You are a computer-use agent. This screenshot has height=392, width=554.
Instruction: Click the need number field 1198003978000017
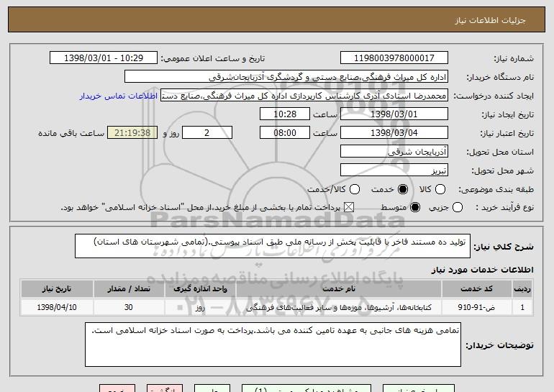[x=394, y=58]
